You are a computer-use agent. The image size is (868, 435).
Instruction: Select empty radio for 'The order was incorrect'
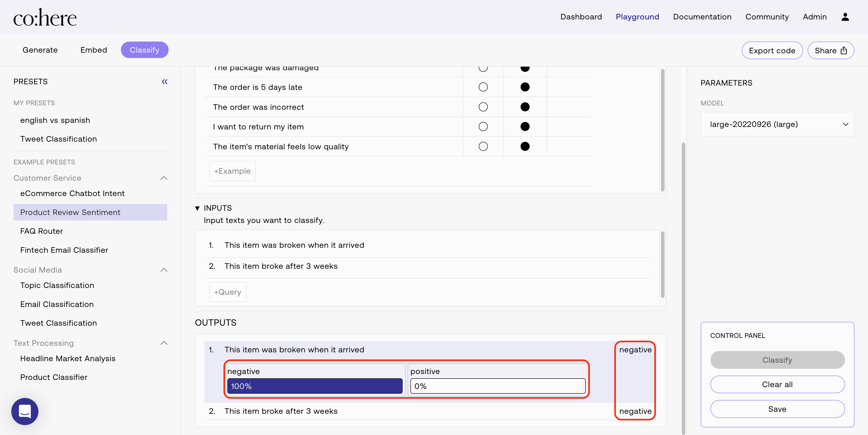pyautogui.click(x=483, y=107)
